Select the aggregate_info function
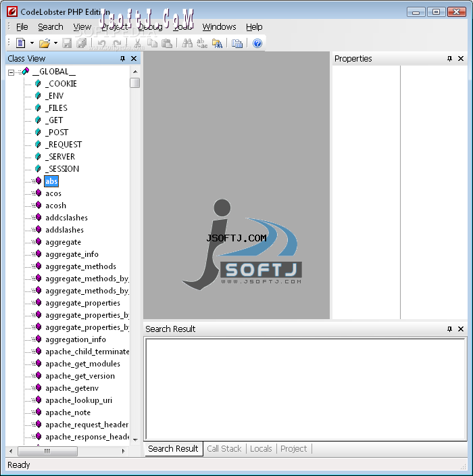 coord(72,254)
